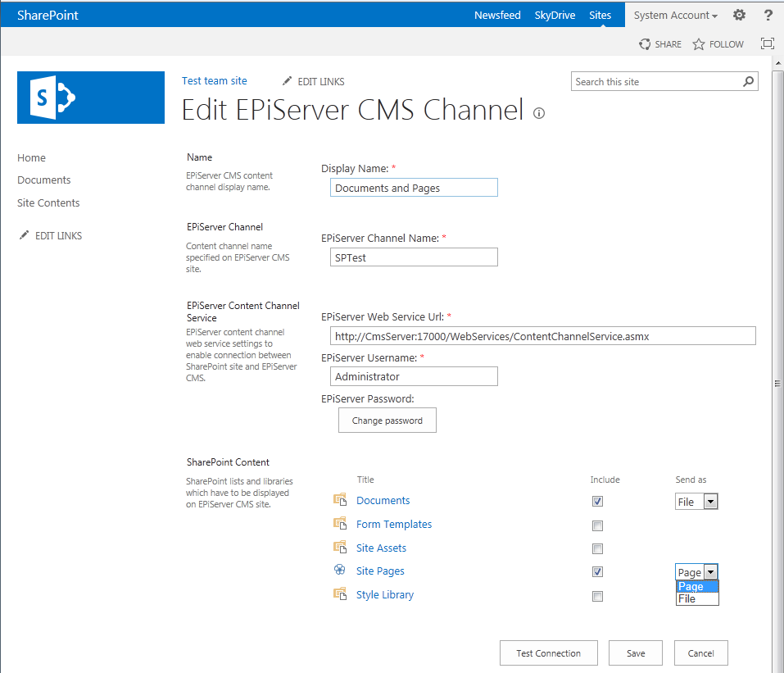
Task: Uncheck the Documents include checkbox
Action: (597, 502)
